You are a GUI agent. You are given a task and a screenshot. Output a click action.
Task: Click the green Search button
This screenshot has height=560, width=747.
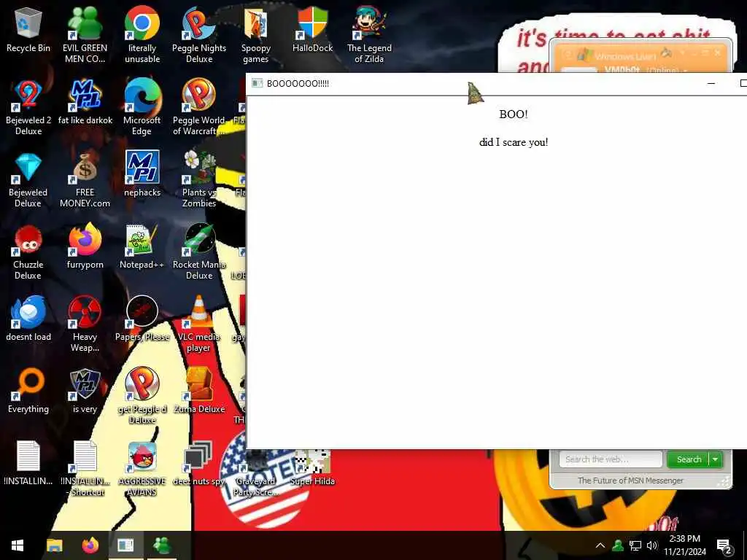pyautogui.click(x=688, y=459)
